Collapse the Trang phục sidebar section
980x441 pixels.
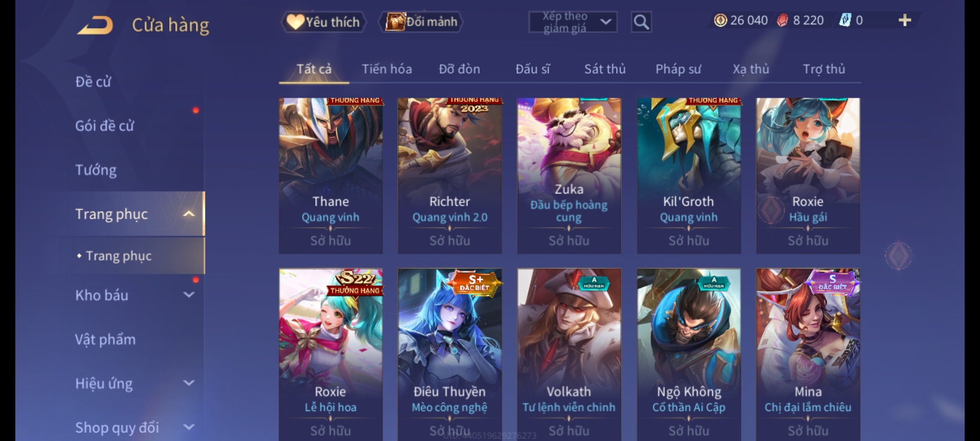[x=189, y=214]
